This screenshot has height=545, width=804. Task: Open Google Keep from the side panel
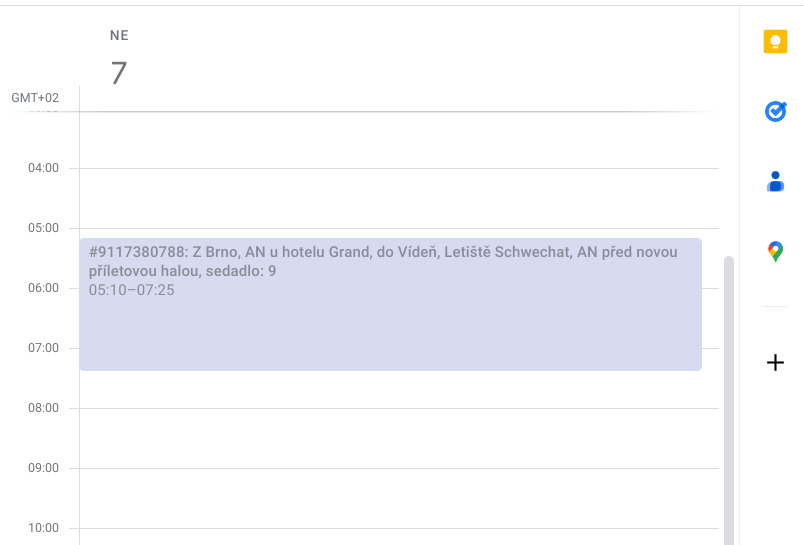tap(775, 41)
